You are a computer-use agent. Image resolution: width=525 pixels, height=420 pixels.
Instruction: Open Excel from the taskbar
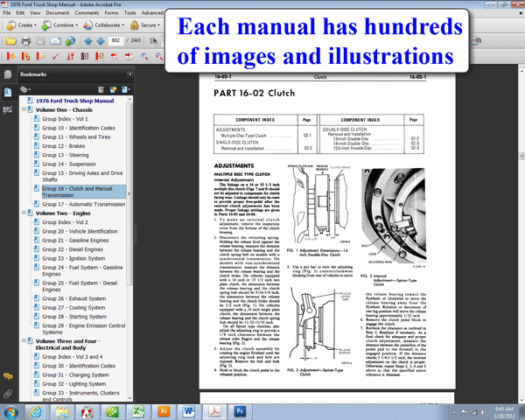point(137,411)
